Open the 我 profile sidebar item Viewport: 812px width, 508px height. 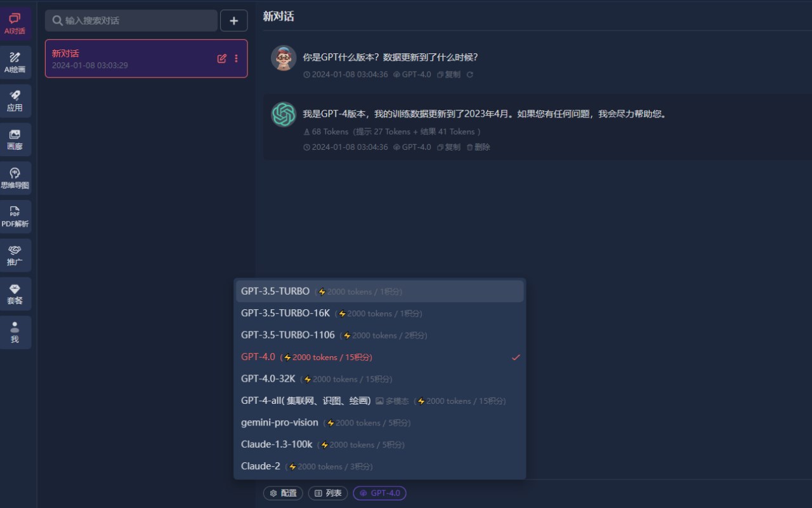coord(15,333)
